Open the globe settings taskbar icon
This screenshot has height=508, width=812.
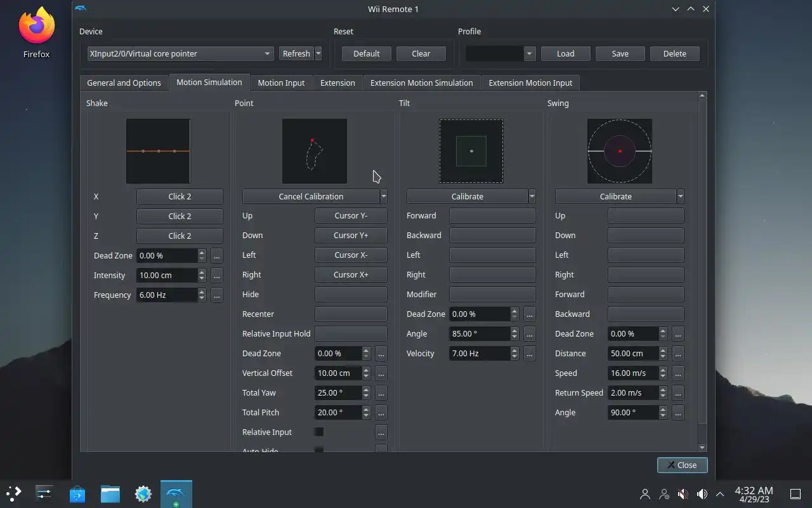click(x=143, y=494)
